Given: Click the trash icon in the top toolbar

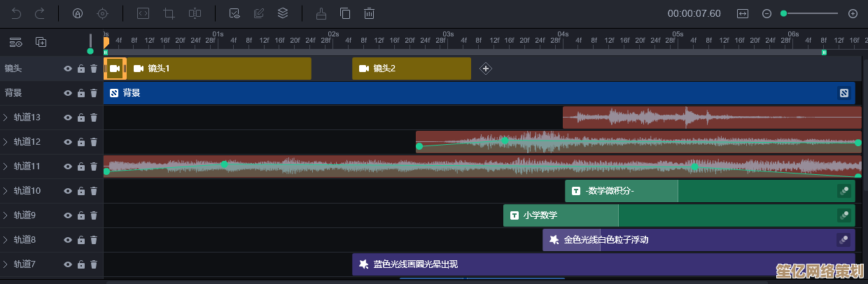Looking at the screenshot, I should [369, 13].
